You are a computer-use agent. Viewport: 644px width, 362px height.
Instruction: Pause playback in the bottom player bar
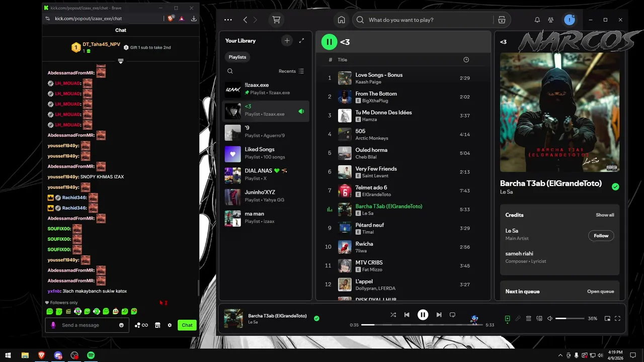pos(423,315)
